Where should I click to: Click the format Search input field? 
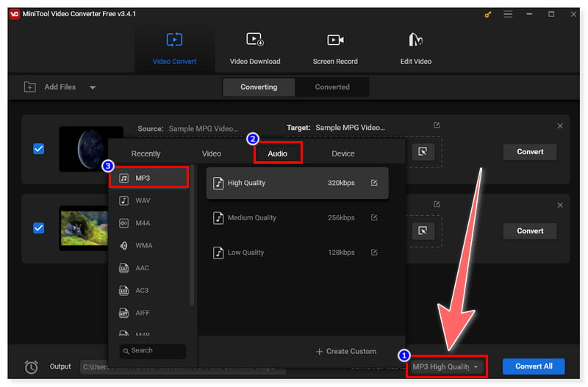(153, 351)
